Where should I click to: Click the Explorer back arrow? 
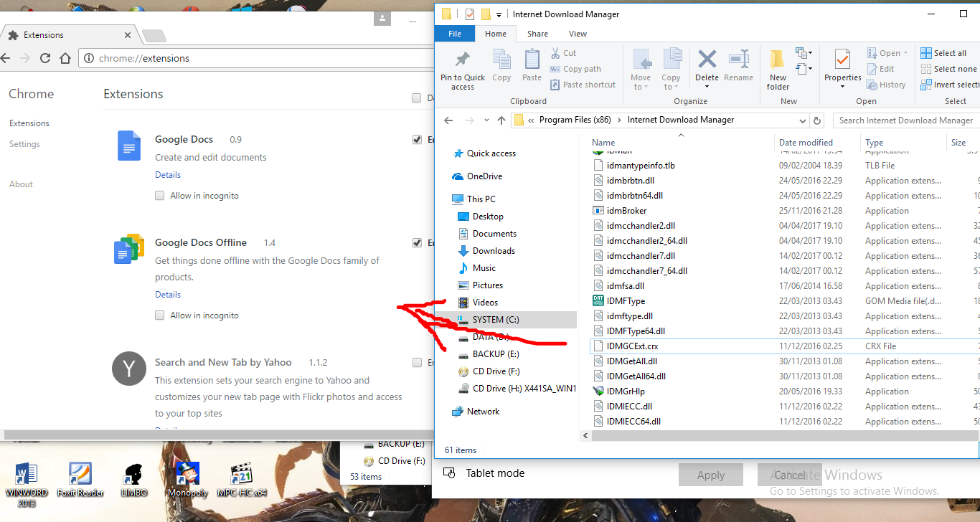(448, 120)
